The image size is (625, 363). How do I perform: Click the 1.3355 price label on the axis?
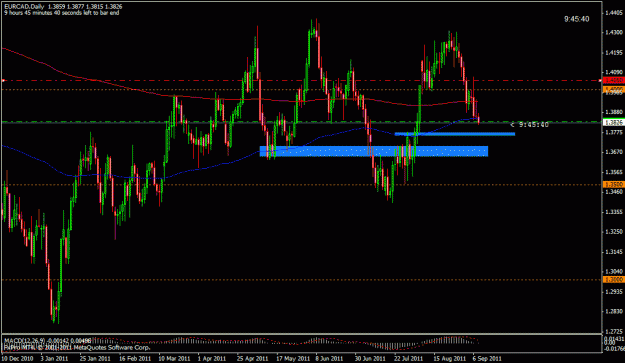click(x=614, y=212)
